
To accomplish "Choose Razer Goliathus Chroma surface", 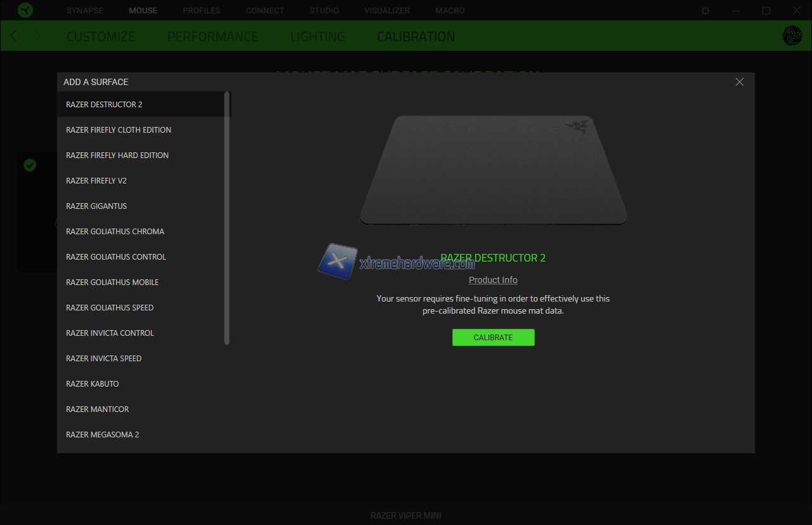I will click(115, 232).
